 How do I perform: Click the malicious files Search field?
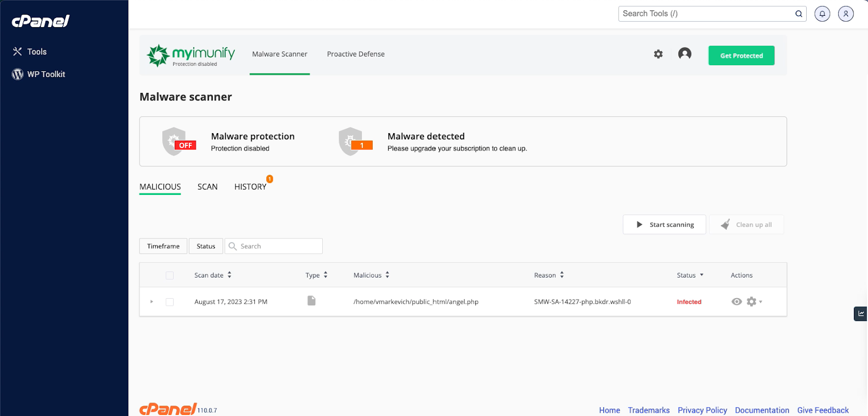pos(274,246)
